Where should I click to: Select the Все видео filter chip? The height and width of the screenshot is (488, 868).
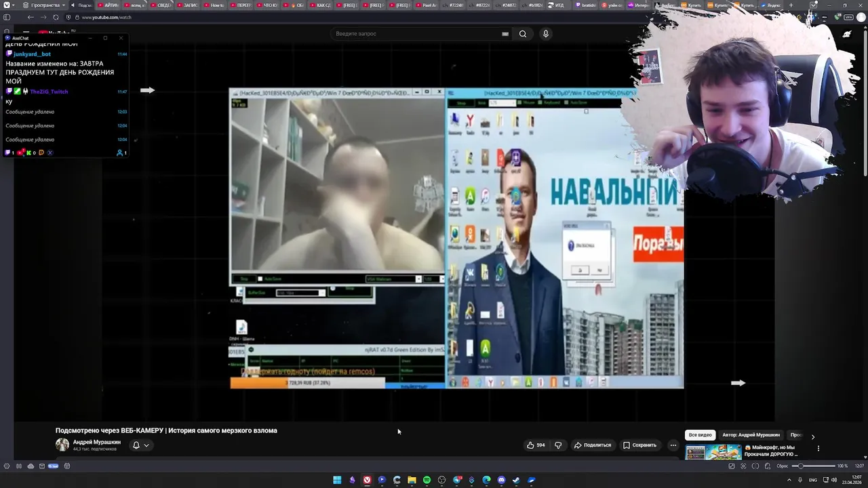tap(701, 434)
